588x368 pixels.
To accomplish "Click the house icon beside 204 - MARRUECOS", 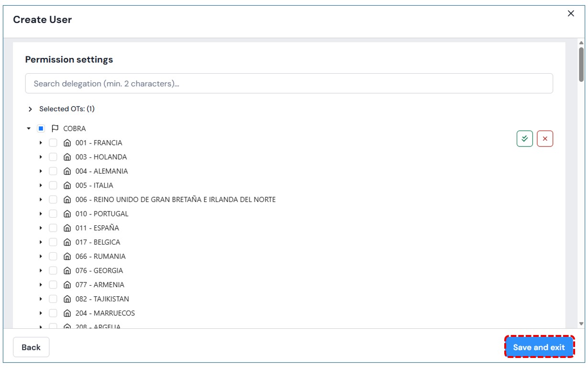I will click(x=67, y=313).
